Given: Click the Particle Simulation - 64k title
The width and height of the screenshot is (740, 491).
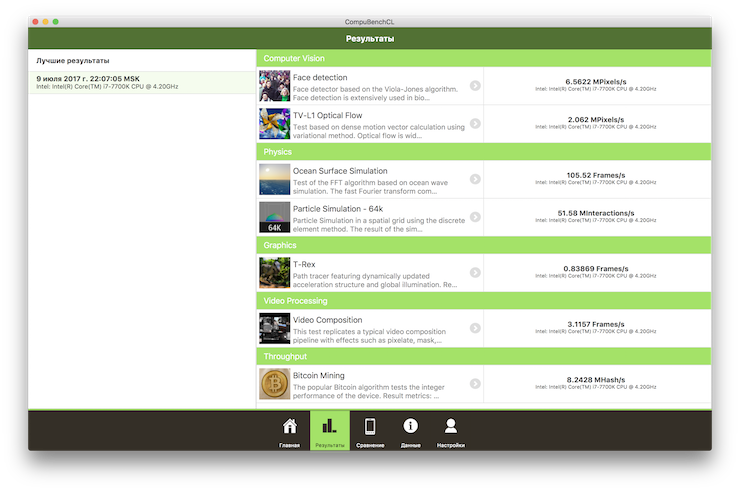Looking at the screenshot, I should coord(338,209).
